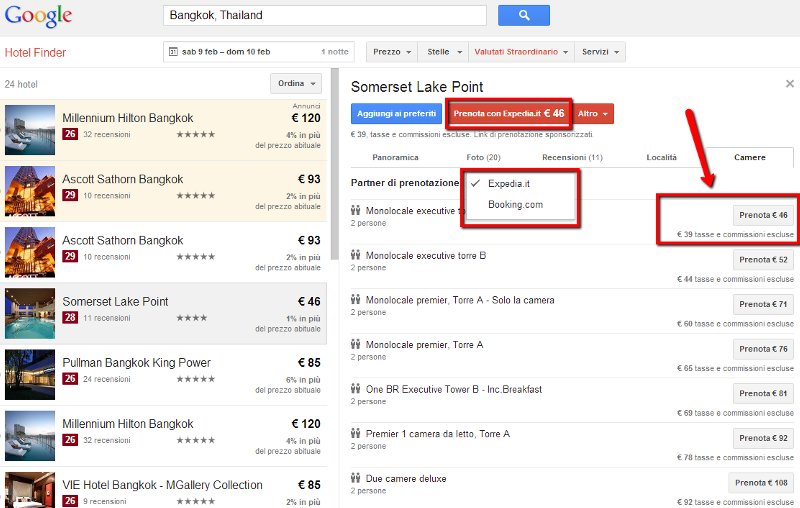Click the Prenota € 46 room button
Image resolution: width=800 pixels, height=508 pixels.
[763, 215]
